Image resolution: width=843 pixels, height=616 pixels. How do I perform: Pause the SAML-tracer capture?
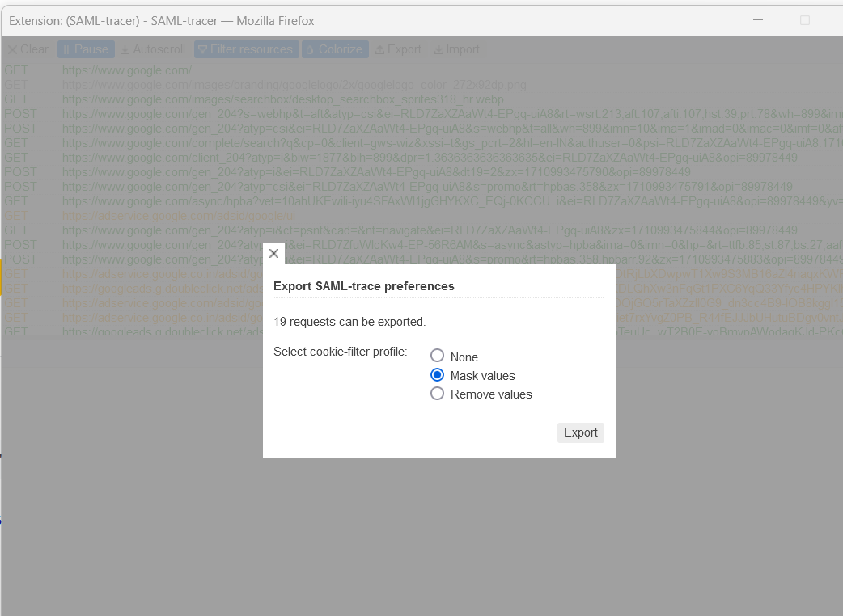pyautogui.click(x=85, y=49)
